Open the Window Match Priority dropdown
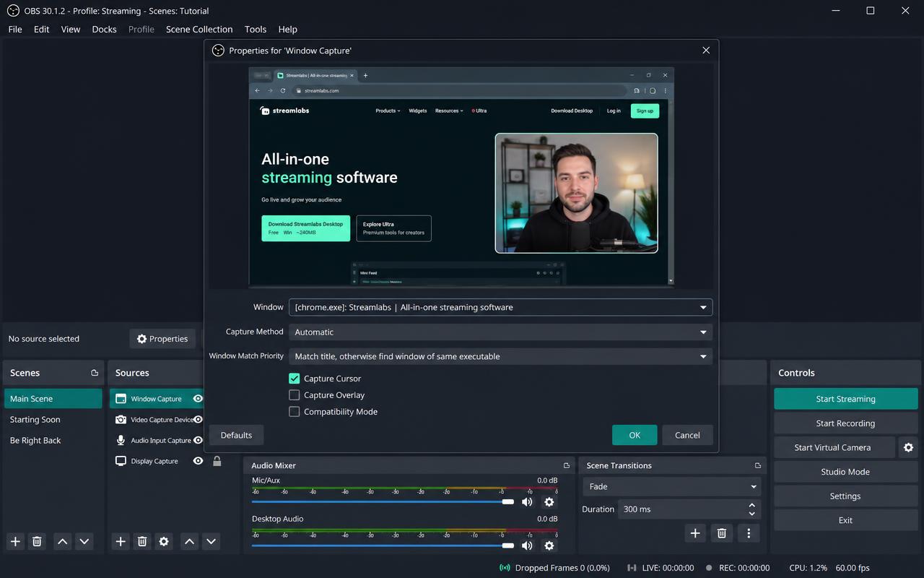Screen dimensions: 924x578 (500, 356)
